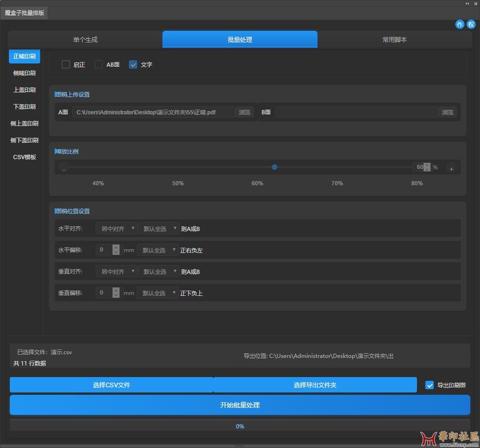Click the minus icon on zoom scale
This screenshot has height=448, width=480.
coord(64,168)
